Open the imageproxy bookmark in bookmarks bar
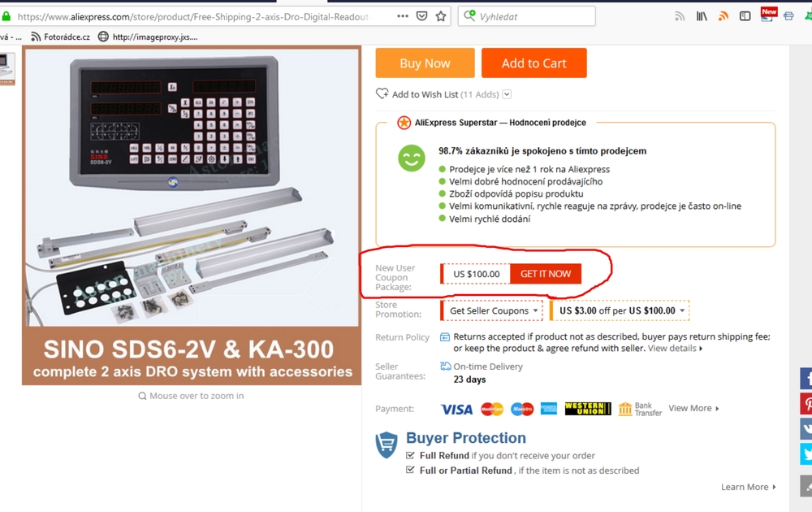This screenshot has height=512, width=812. point(148,37)
